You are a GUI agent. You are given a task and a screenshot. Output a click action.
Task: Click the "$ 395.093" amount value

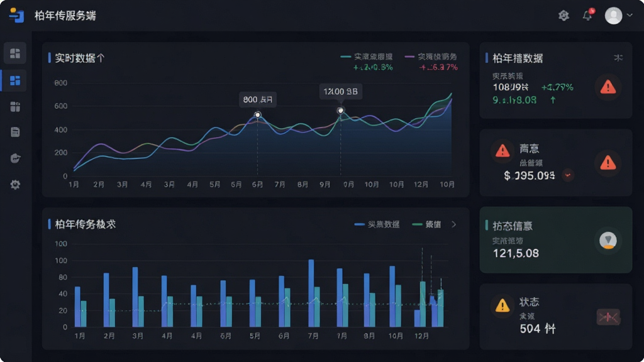[530, 176]
